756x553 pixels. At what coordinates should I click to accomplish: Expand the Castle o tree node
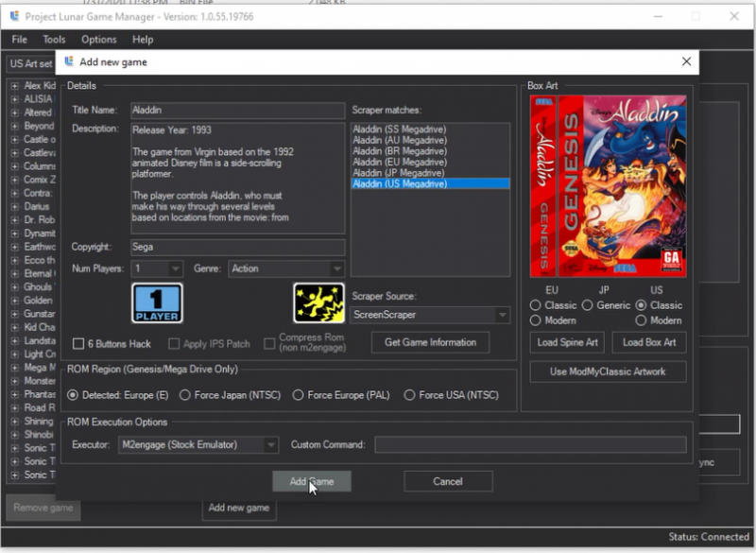pyautogui.click(x=14, y=140)
